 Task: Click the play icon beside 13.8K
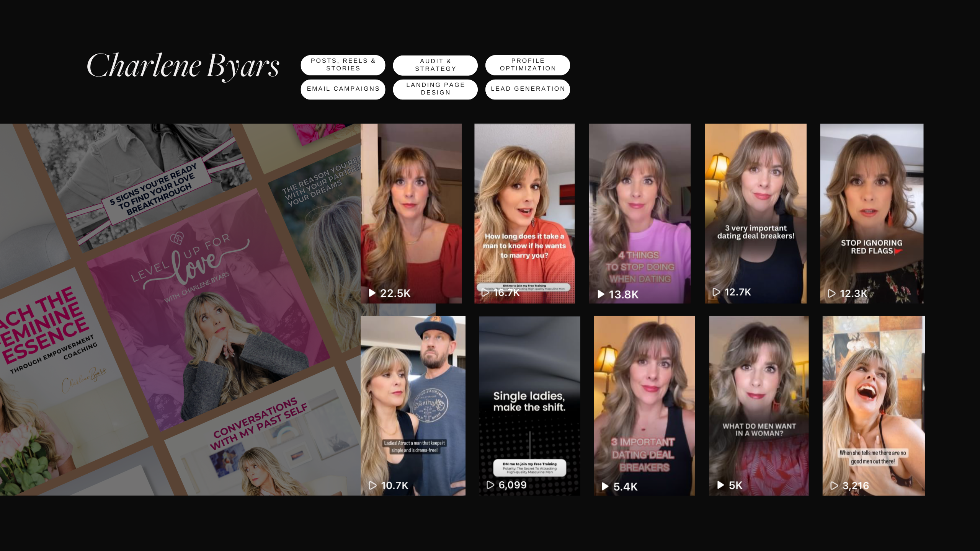(601, 294)
